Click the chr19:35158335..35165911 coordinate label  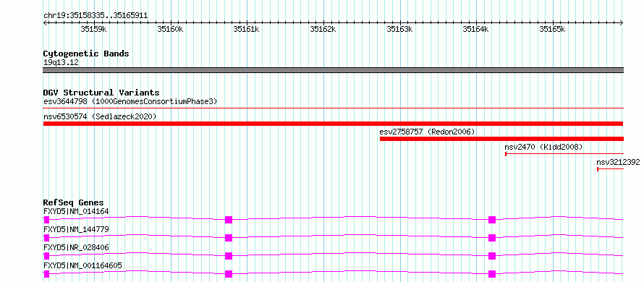tap(96, 16)
